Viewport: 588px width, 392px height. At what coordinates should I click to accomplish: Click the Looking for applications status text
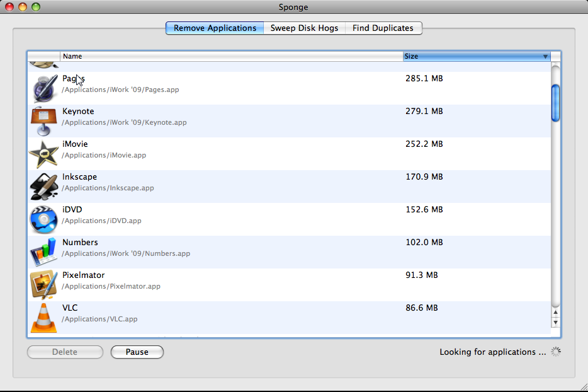click(493, 352)
